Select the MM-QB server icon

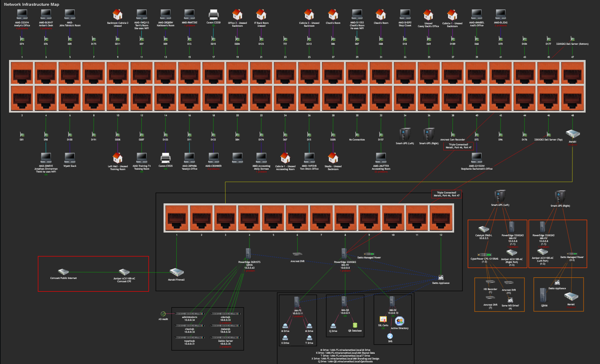pyautogui.click(x=344, y=301)
